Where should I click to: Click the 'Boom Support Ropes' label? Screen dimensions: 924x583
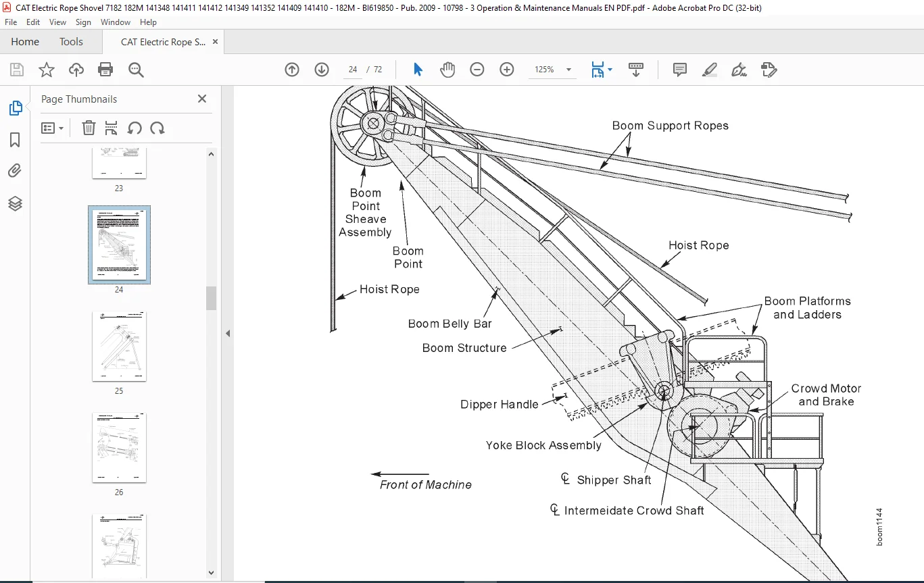click(x=671, y=126)
